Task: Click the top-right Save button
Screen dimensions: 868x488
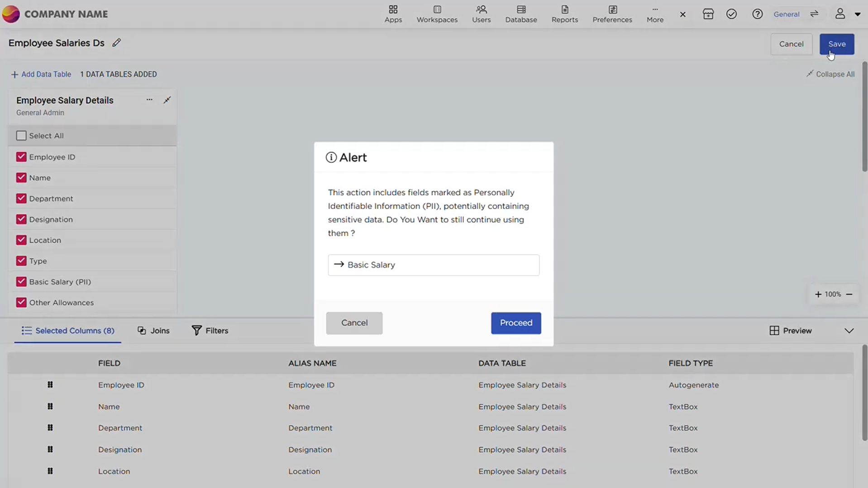Action: pyautogui.click(x=836, y=44)
